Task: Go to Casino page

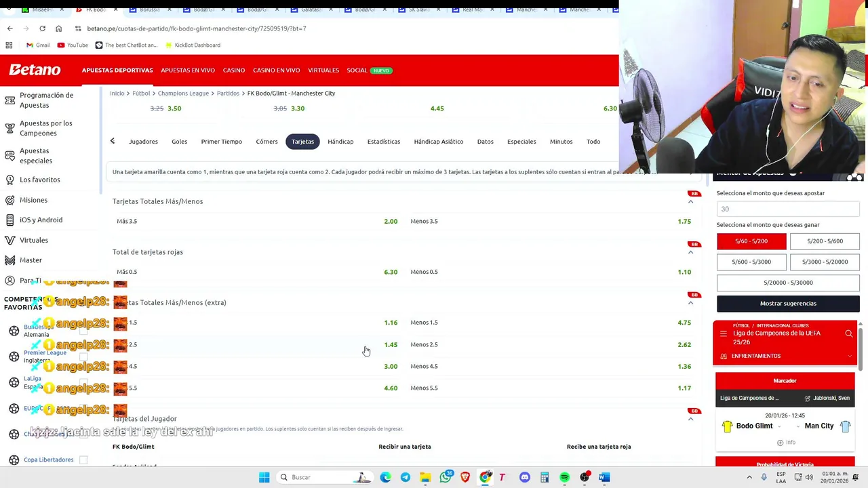Action: coord(234,70)
